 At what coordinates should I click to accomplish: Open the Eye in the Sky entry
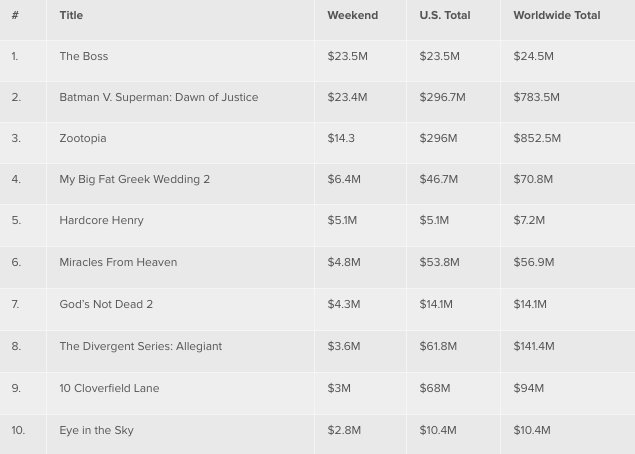click(x=96, y=431)
